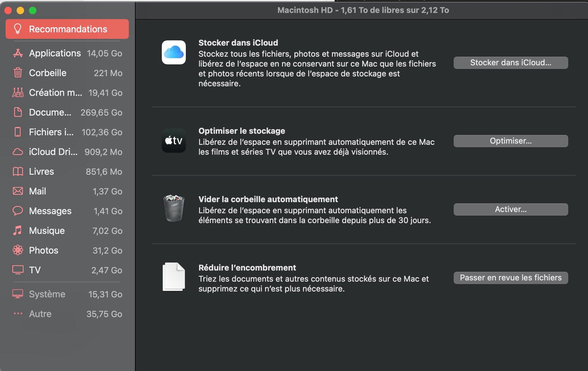The height and width of the screenshot is (371, 588).
Task: Open the Messages category label
Action: [x=50, y=211]
